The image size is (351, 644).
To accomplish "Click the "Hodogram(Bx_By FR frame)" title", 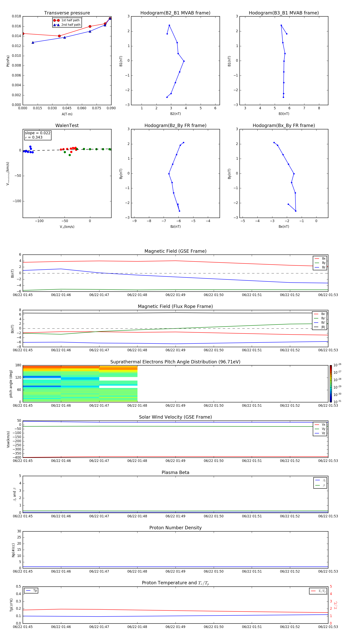I will pos(284,125).
